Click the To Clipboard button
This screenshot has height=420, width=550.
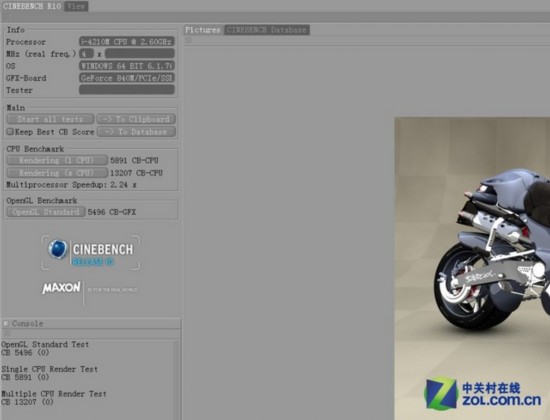(x=136, y=119)
